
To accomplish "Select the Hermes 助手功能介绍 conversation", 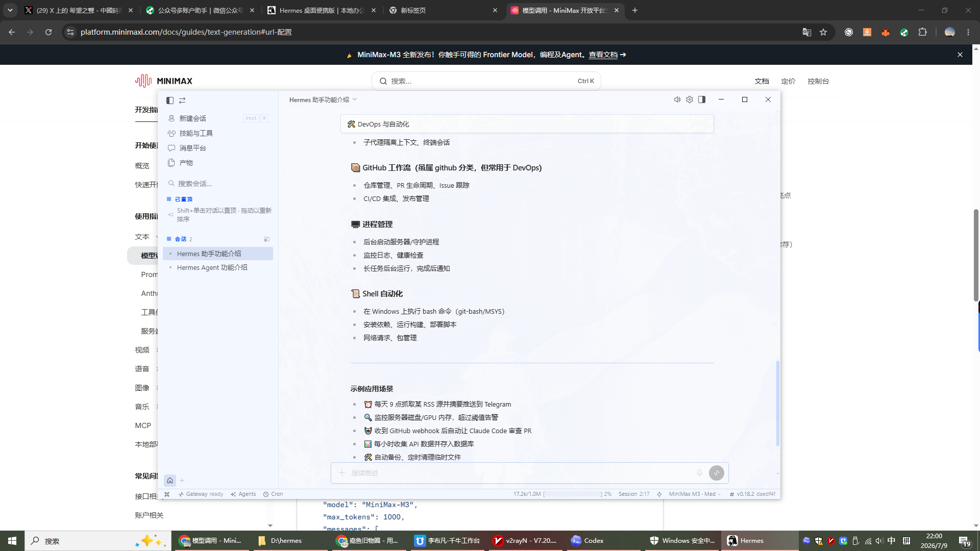I will click(x=218, y=254).
